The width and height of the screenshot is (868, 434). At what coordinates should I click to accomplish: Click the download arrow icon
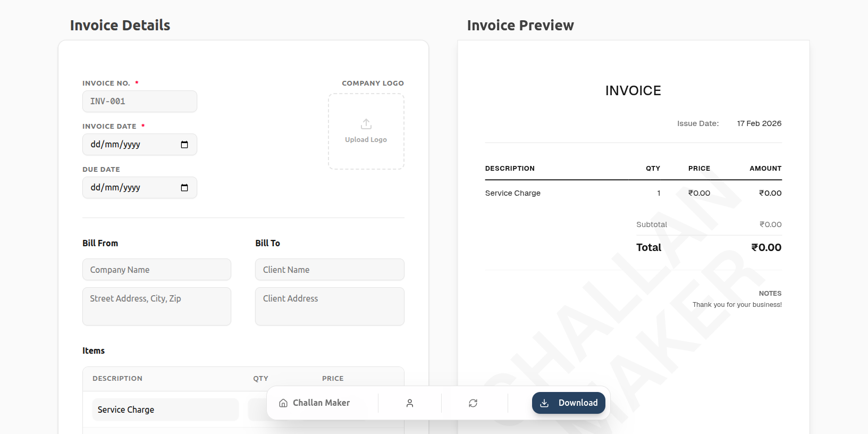544,403
